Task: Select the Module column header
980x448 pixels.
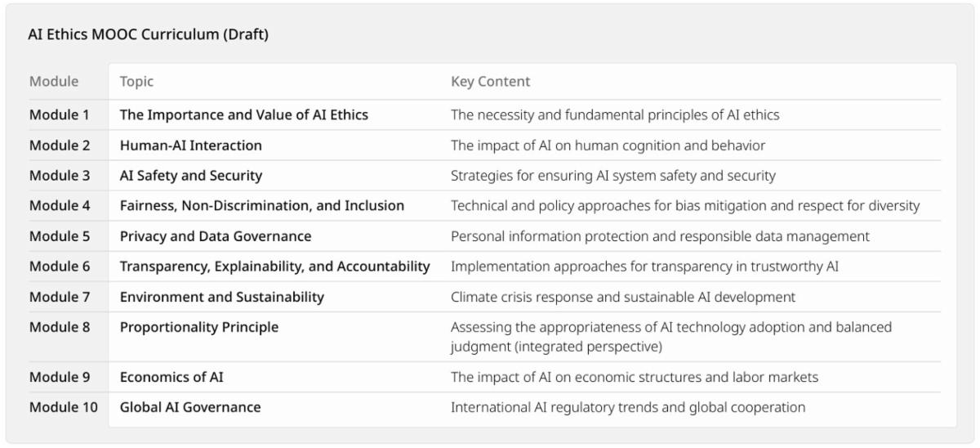Action: 54,82
